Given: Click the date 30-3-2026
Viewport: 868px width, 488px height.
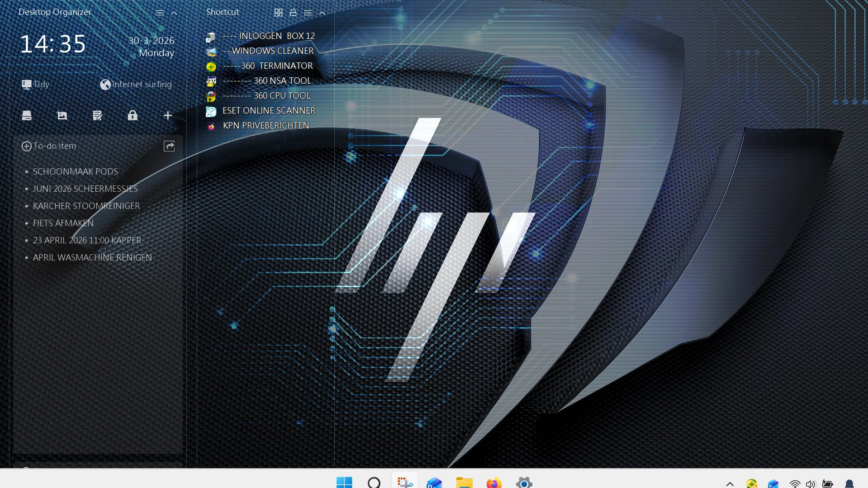Looking at the screenshot, I should coord(152,41).
